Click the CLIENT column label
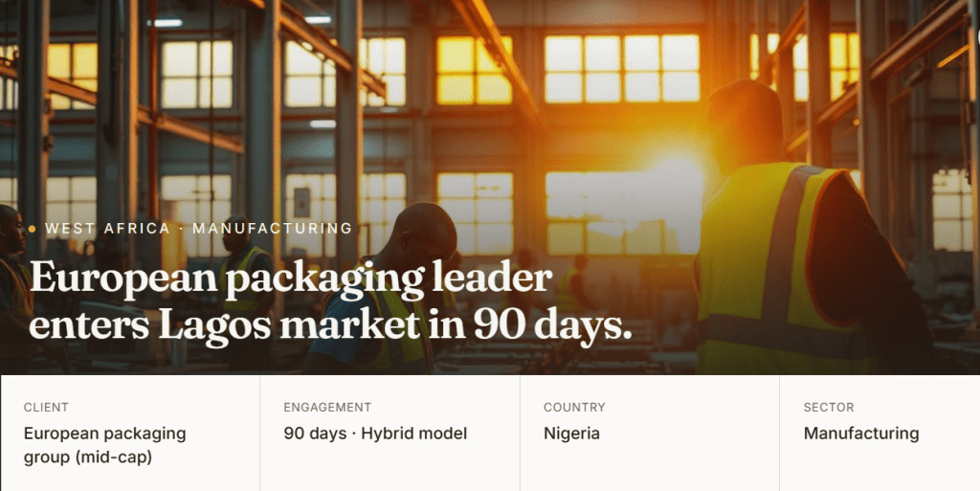Screen dimensions: 980x491 [x=46, y=407]
